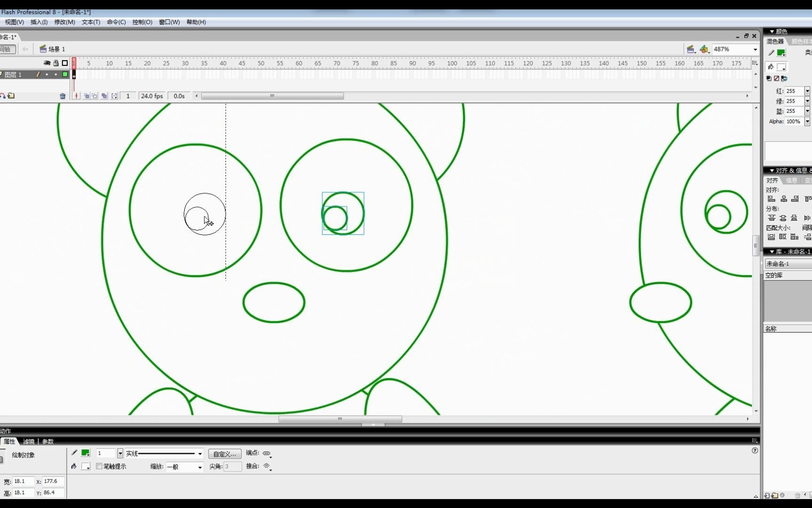
Task: Open the stroke height dropdown arrow
Action: pyautogui.click(x=120, y=453)
